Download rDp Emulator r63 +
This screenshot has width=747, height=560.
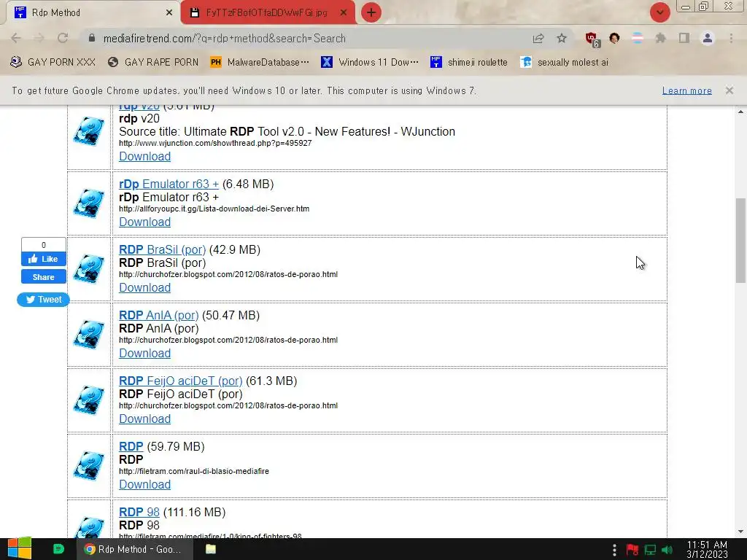145,222
